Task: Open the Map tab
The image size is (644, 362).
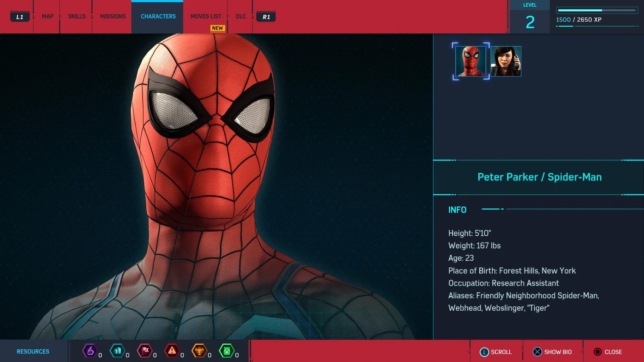Action: pos(48,16)
